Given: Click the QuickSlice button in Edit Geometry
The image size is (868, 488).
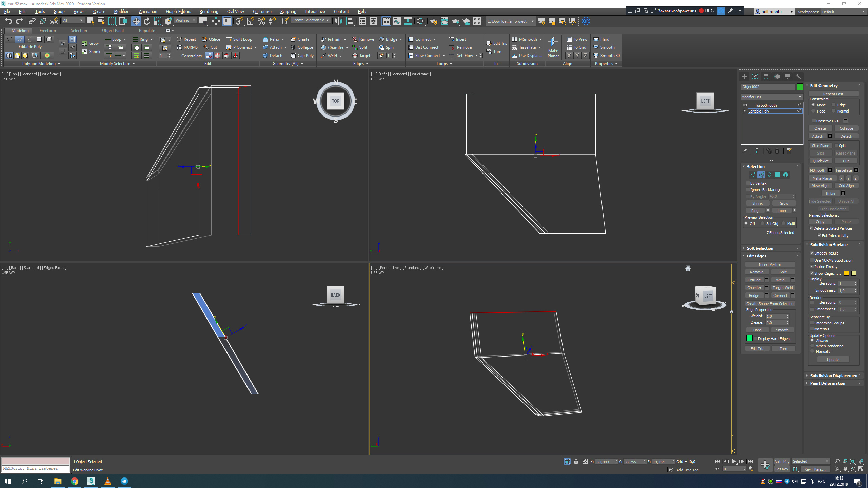Looking at the screenshot, I should pyautogui.click(x=821, y=161).
